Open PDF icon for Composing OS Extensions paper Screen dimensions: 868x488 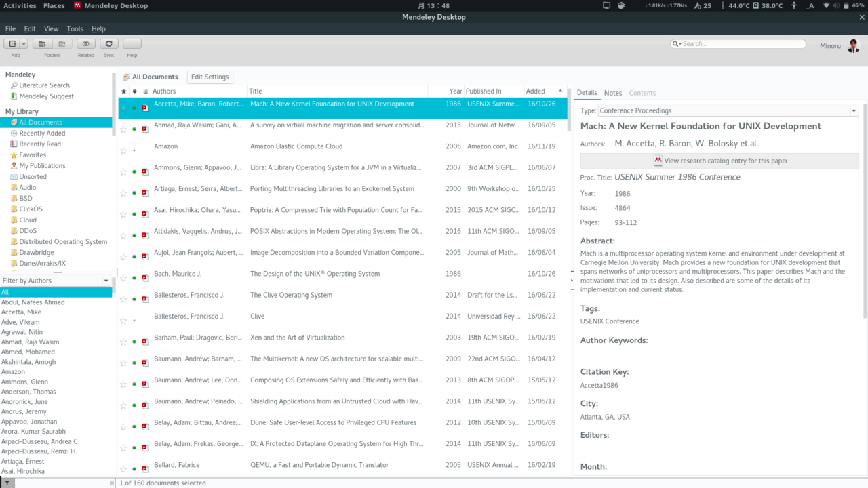(144, 384)
